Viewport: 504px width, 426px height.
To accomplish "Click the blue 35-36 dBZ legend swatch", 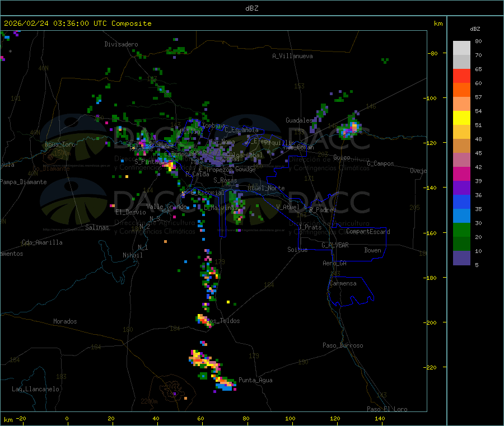I will click(461, 202).
